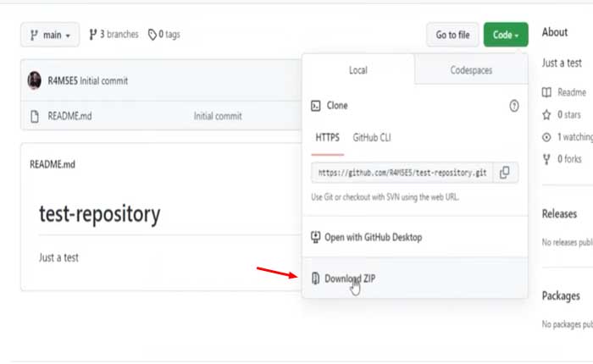
Task: Click the No packages text
Action: click(568, 324)
